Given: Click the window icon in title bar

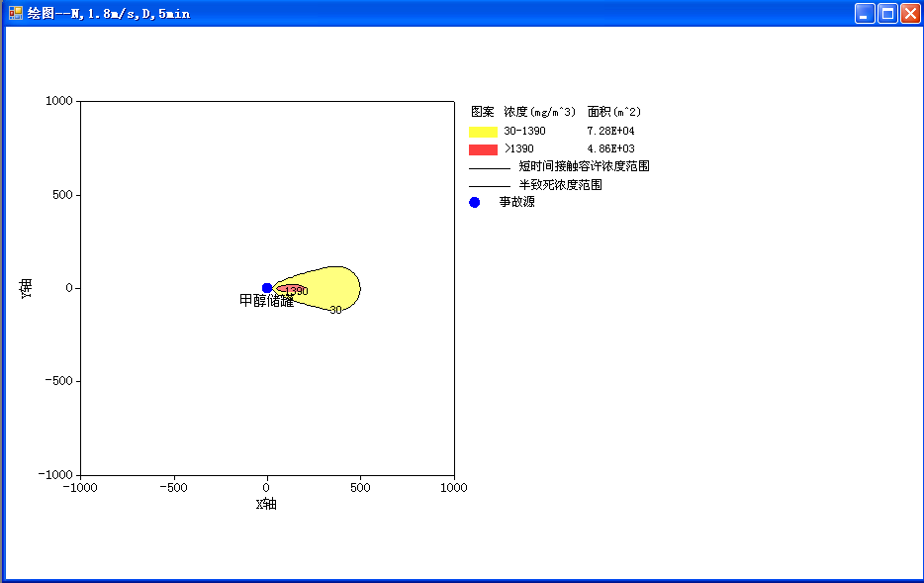Looking at the screenshot, I should (15, 13).
